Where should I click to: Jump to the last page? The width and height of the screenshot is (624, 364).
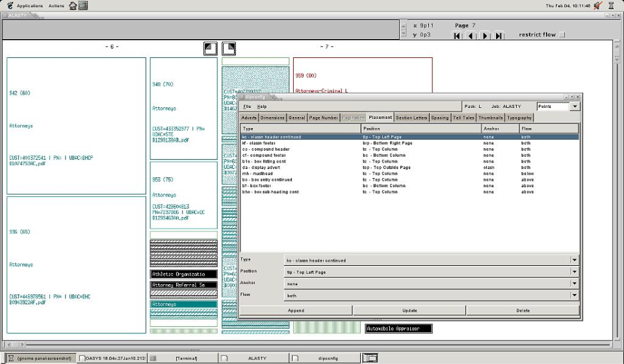pos(499,36)
